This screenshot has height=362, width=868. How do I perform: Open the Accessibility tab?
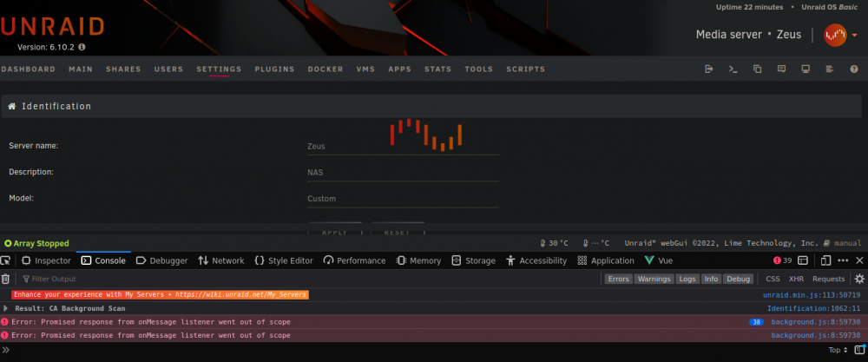536,260
